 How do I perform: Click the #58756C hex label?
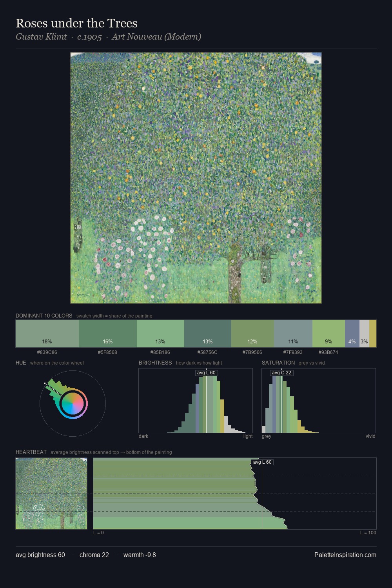click(207, 352)
